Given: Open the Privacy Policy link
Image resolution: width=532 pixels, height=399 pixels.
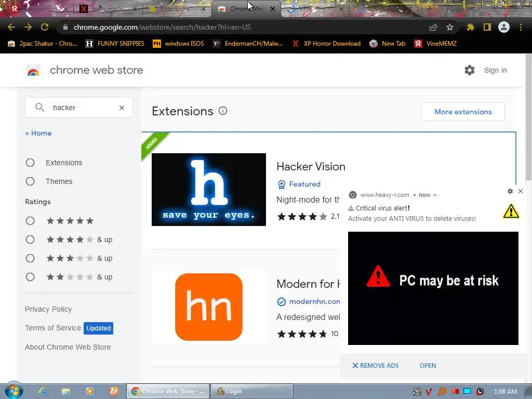Looking at the screenshot, I should [x=48, y=310].
